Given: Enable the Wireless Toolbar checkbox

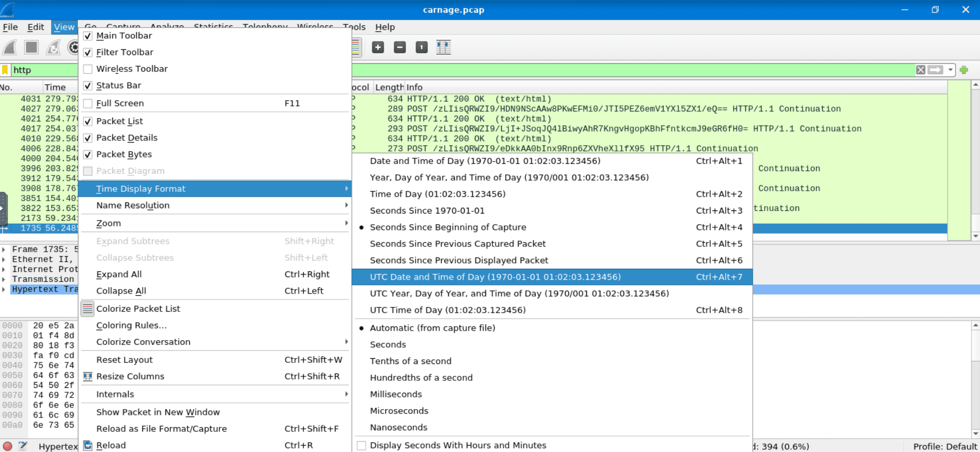Looking at the screenshot, I should [x=88, y=69].
